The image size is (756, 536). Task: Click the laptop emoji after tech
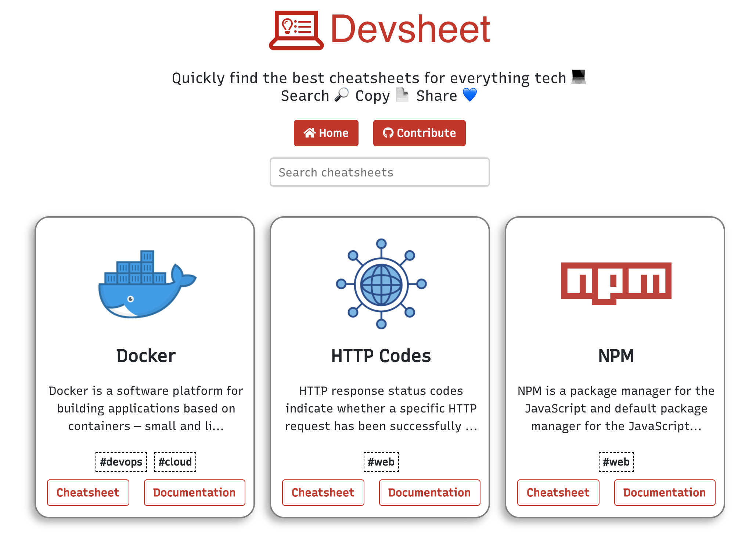click(579, 77)
